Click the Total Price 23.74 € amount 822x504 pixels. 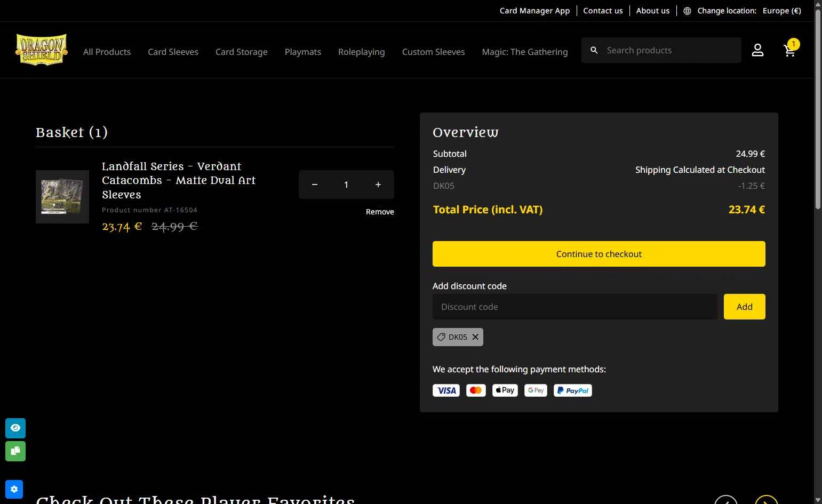tap(747, 210)
